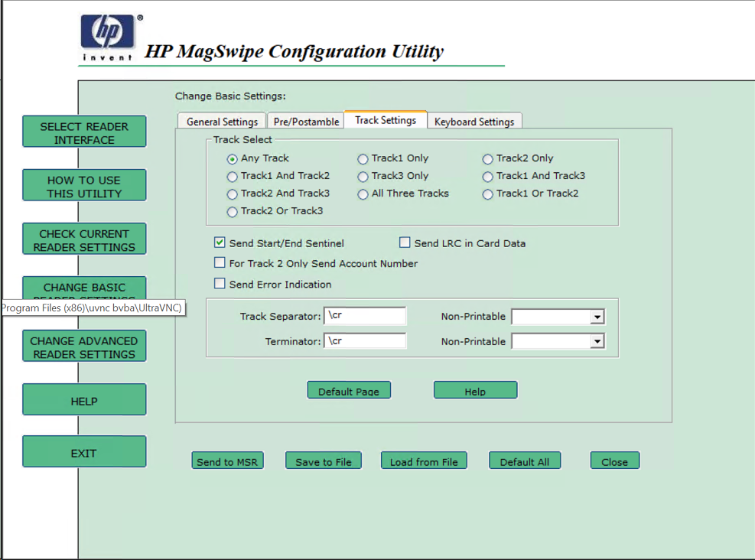The width and height of the screenshot is (755, 560).
Task: Click the Default Page button
Action: point(349,390)
